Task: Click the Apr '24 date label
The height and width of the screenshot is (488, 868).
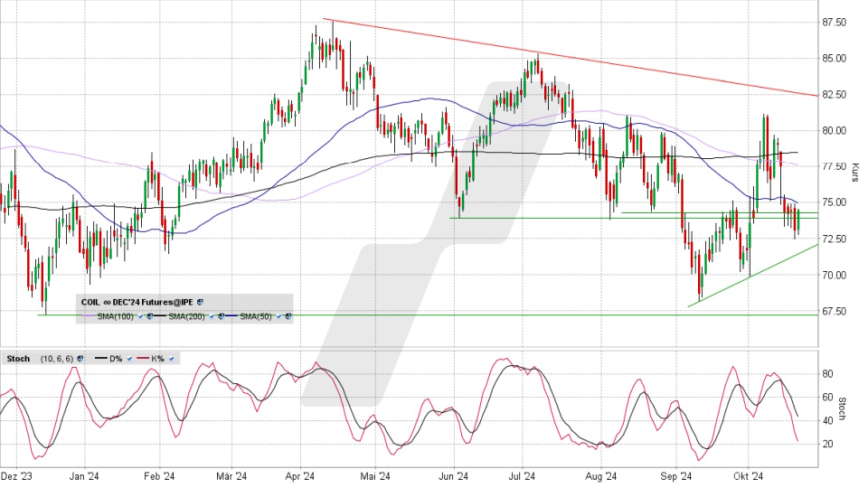Action: [x=300, y=476]
